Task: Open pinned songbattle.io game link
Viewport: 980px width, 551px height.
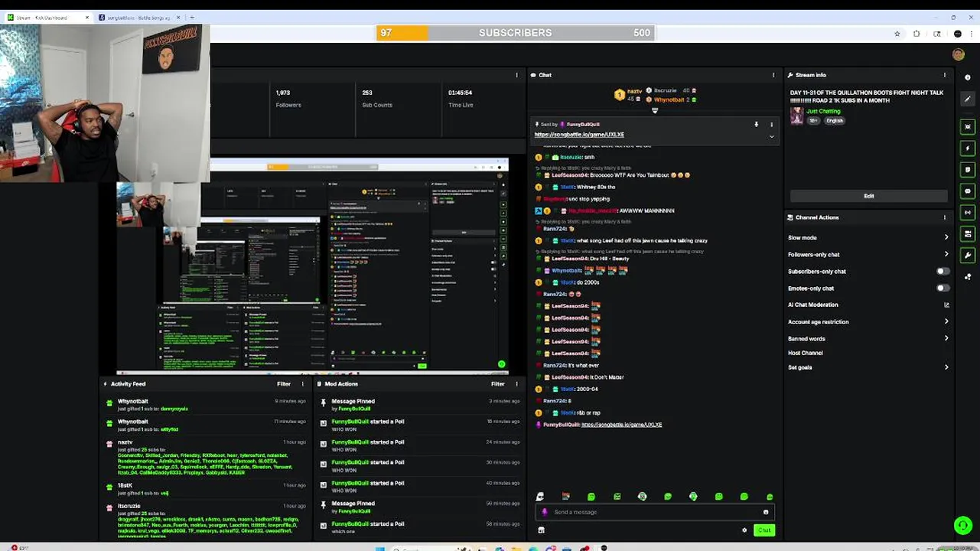Action: click(579, 135)
